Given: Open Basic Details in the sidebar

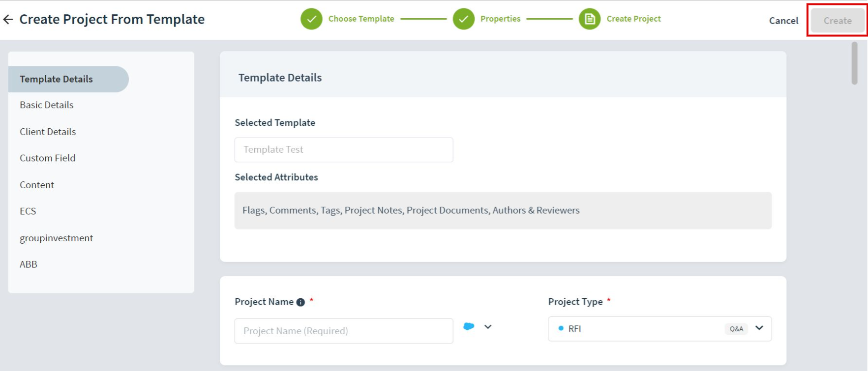Looking at the screenshot, I should coord(47,105).
